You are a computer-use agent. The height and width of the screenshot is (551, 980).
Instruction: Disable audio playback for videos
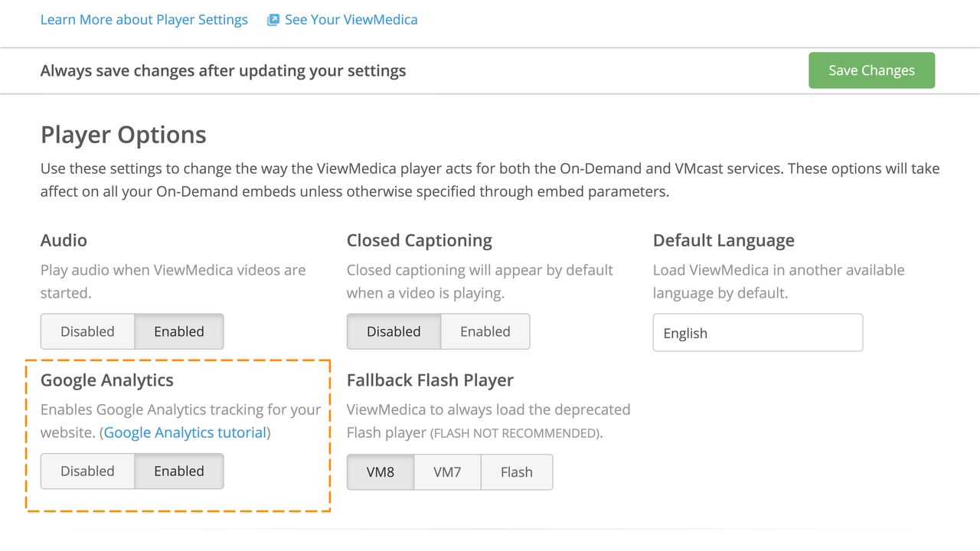coord(87,331)
